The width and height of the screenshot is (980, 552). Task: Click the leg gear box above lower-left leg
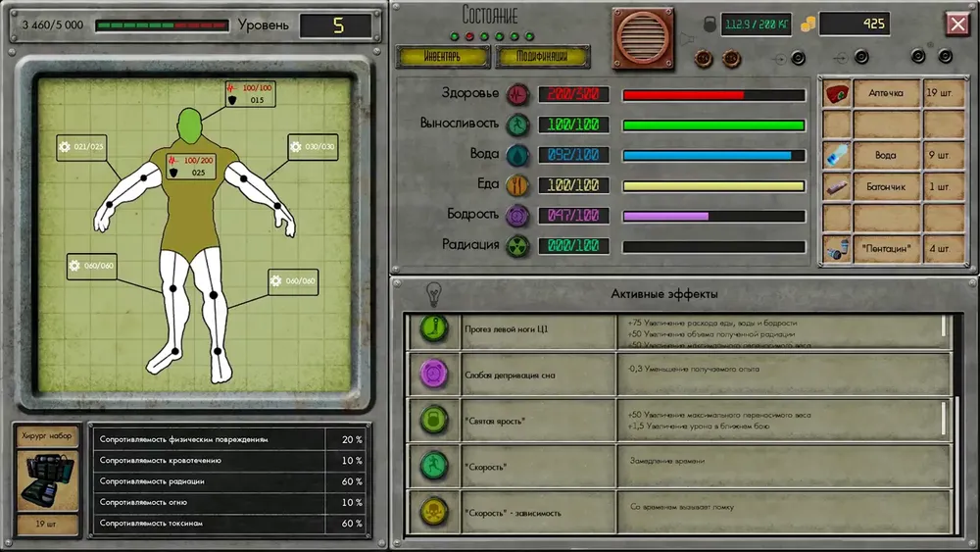coord(92,266)
